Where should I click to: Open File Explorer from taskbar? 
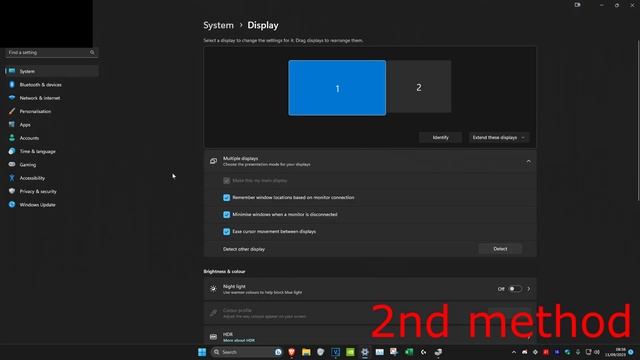(x=306, y=352)
